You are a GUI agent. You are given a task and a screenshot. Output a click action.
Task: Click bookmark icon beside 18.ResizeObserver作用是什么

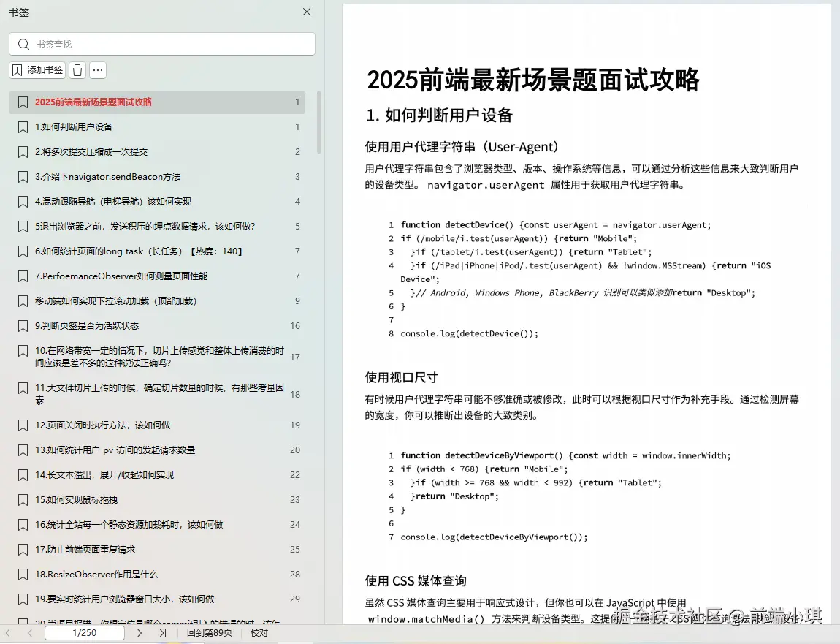23,575
